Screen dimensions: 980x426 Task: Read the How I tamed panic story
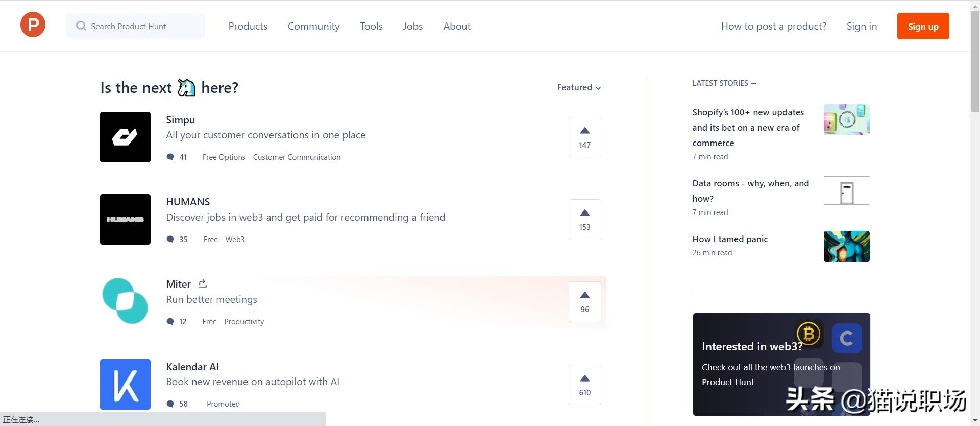coord(730,239)
